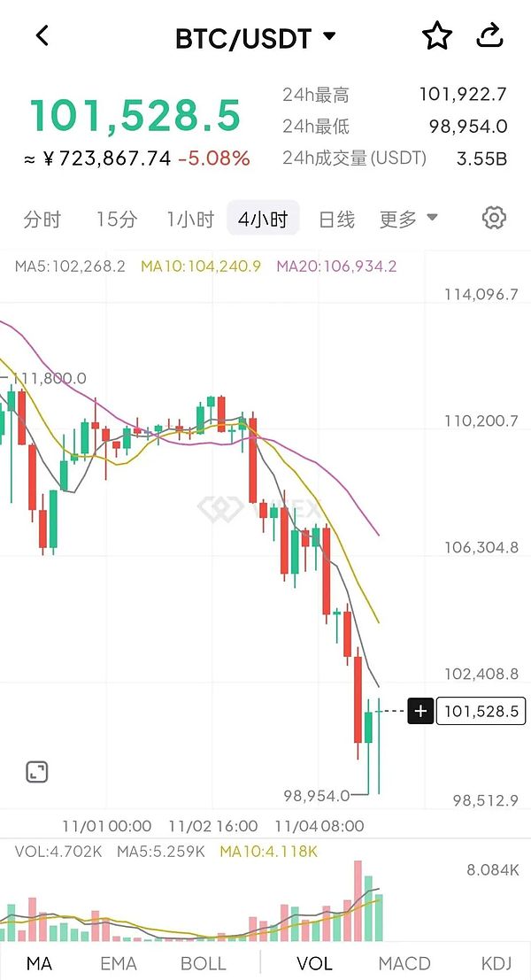531x980 pixels.
Task: Select the MA indicator at the bottom
Action: click(x=40, y=963)
